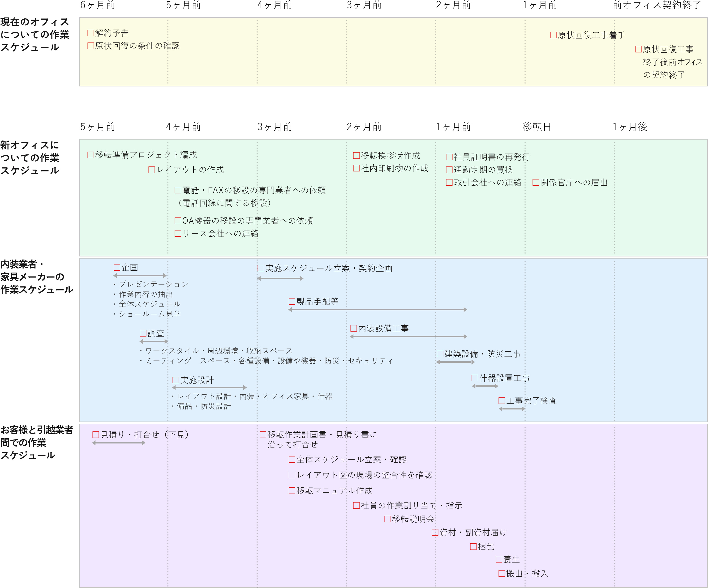Click the 現在のオフィスについての作業スケジュール heading
This screenshot has height=588, width=708.
35,34
